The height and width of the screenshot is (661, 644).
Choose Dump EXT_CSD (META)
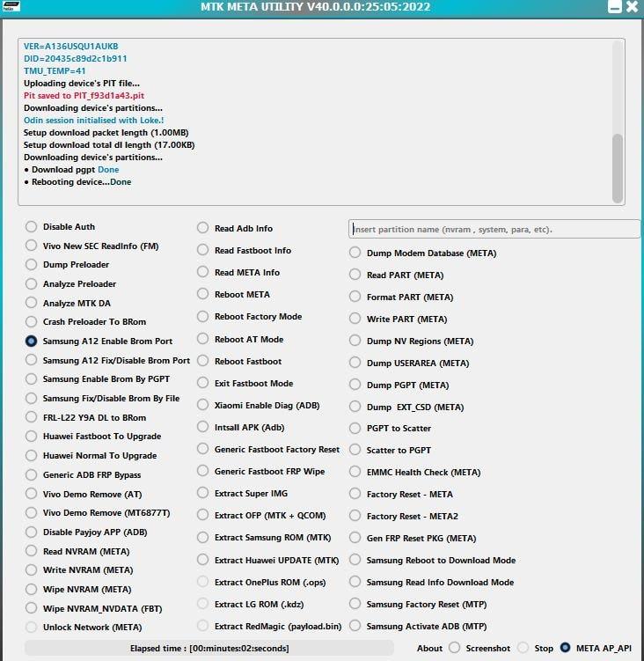coord(355,407)
